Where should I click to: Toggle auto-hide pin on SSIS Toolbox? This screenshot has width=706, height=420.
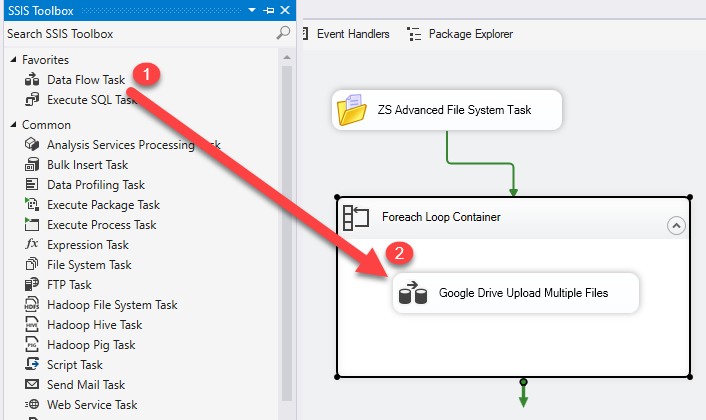[269, 9]
